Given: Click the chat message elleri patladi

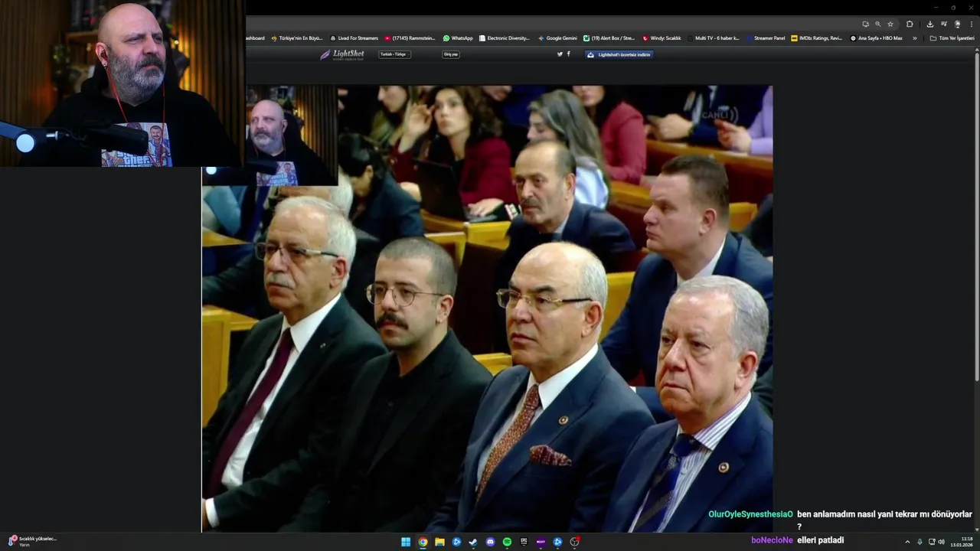Looking at the screenshot, I should 820,540.
